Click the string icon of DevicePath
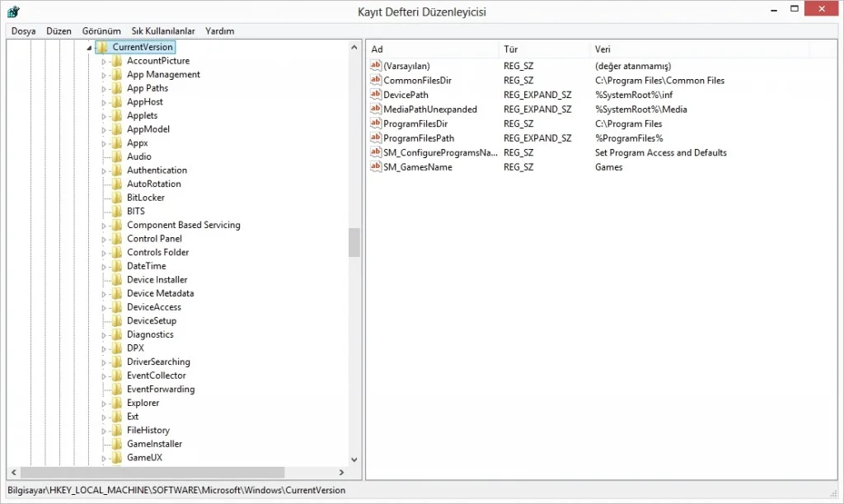Screen dimensions: 844x504 [376, 95]
